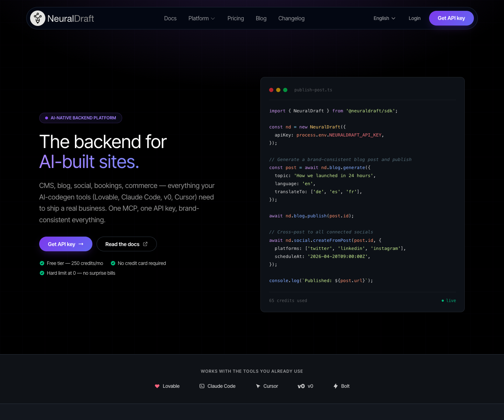Screen dimensions: 504x420
Task: Click the Lovable label
Action: [x=171, y=386]
